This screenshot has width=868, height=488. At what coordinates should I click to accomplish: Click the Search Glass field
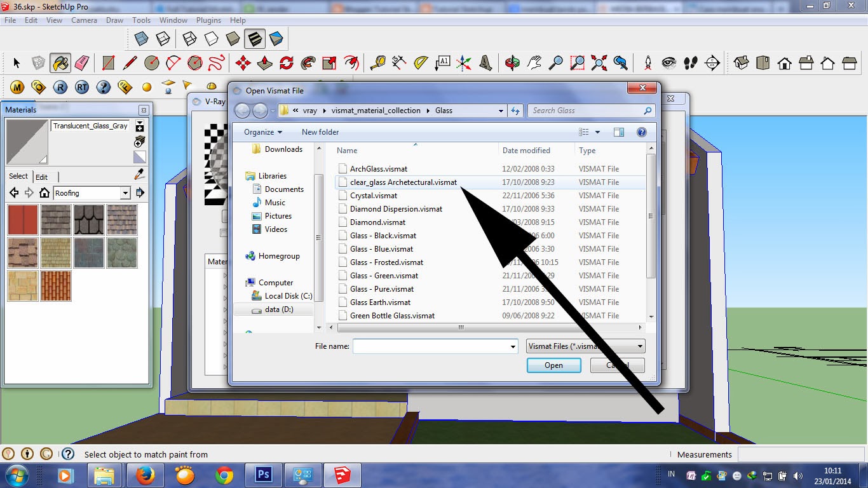tap(591, 111)
